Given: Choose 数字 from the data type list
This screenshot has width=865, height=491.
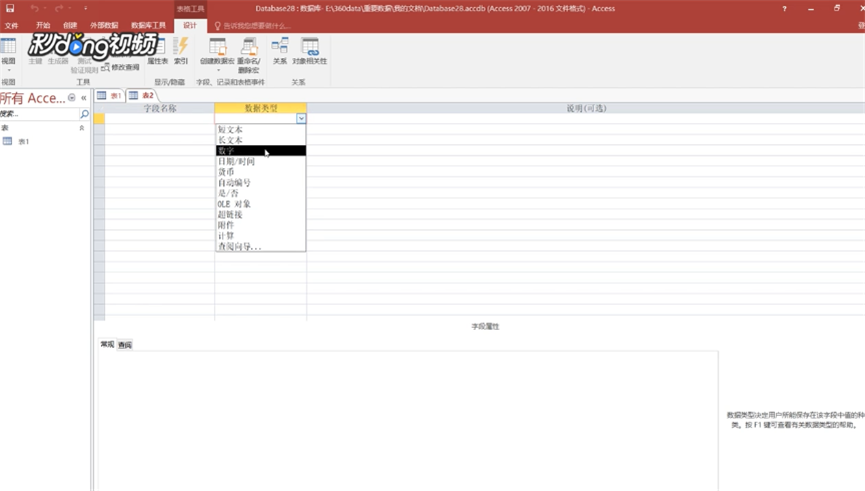Looking at the screenshot, I should point(260,151).
